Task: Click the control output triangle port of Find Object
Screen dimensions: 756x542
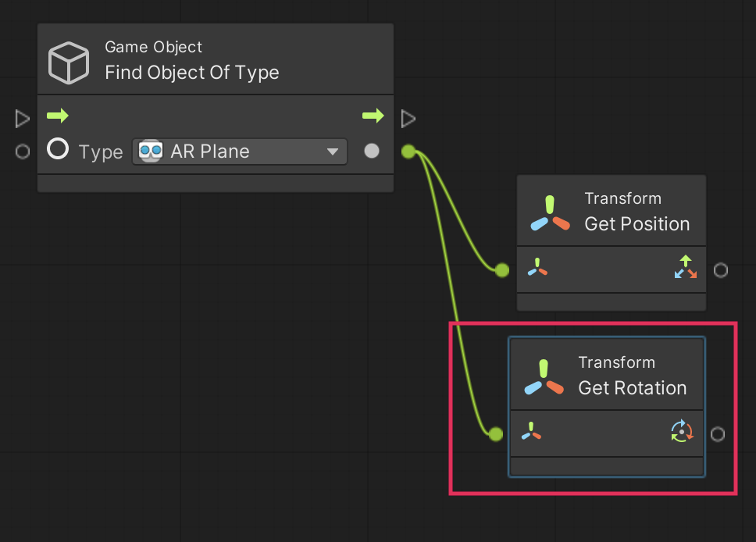Action: click(408, 119)
